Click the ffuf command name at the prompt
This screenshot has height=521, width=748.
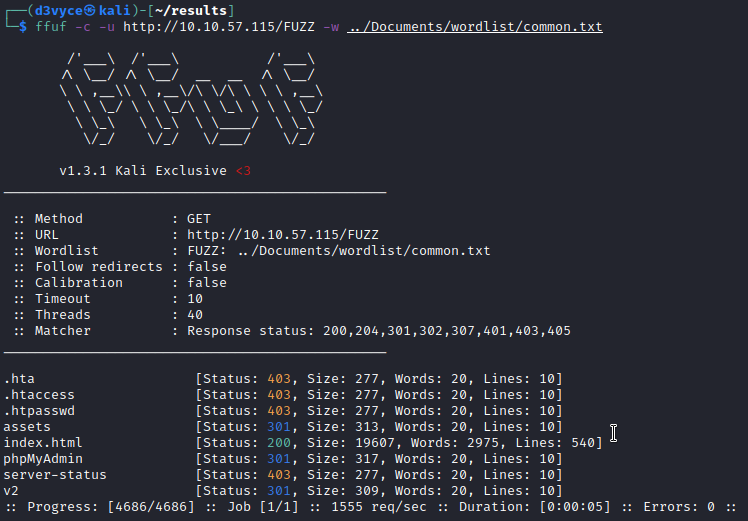click(x=50, y=27)
